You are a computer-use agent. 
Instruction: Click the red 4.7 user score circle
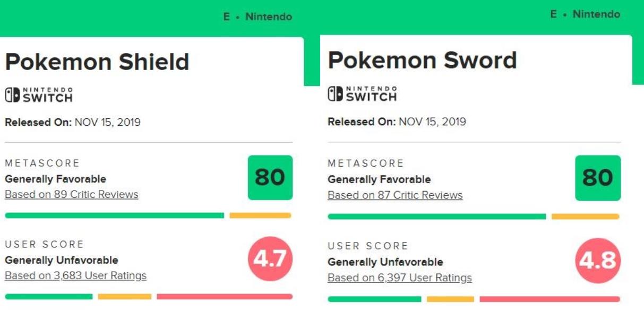270,259
